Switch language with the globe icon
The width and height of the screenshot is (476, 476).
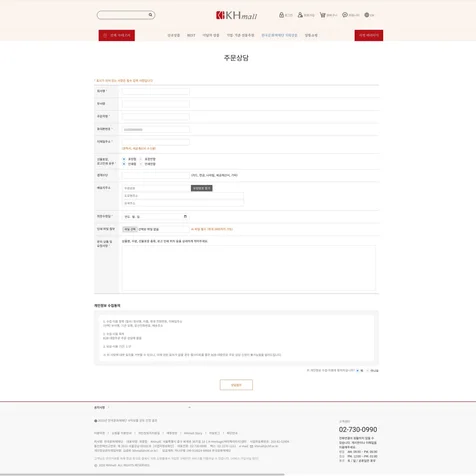(367, 15)
